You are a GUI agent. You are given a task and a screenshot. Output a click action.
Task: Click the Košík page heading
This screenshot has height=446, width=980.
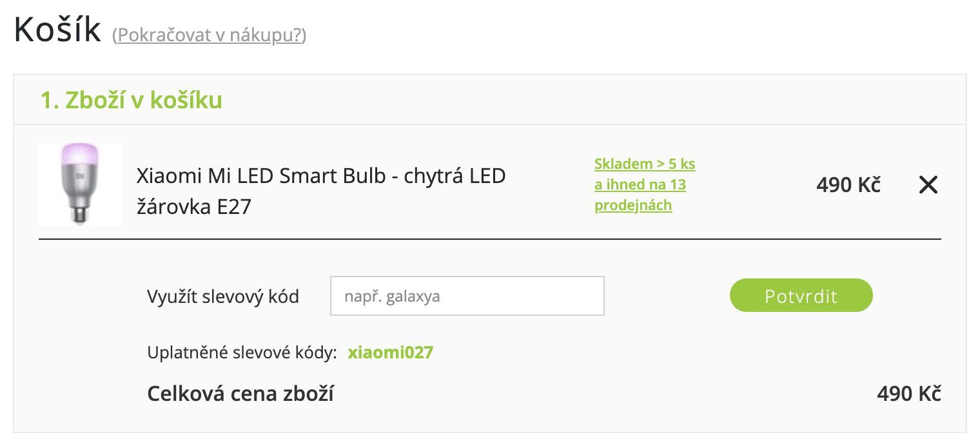tap(57, 30)
